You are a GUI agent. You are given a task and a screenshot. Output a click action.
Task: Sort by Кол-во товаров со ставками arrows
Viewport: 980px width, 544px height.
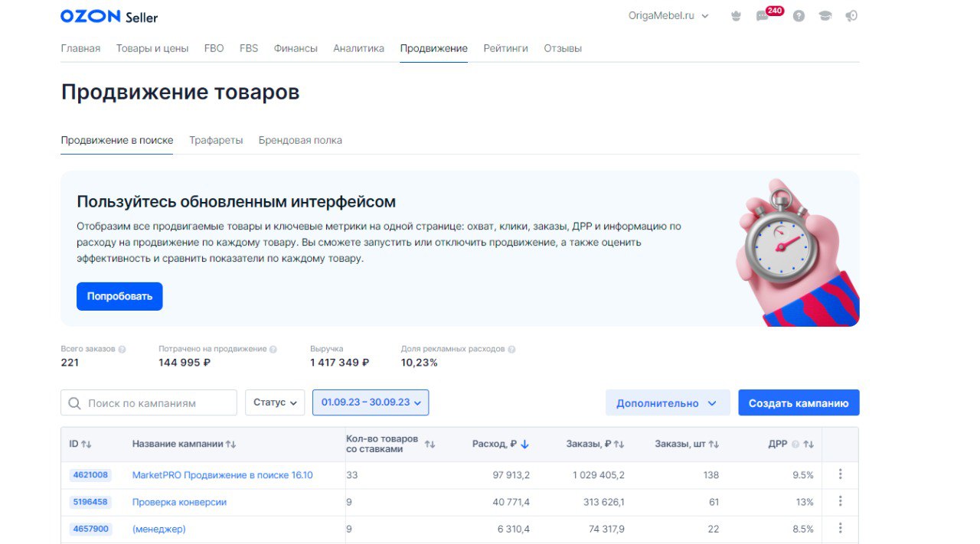[x=430, y=445]
